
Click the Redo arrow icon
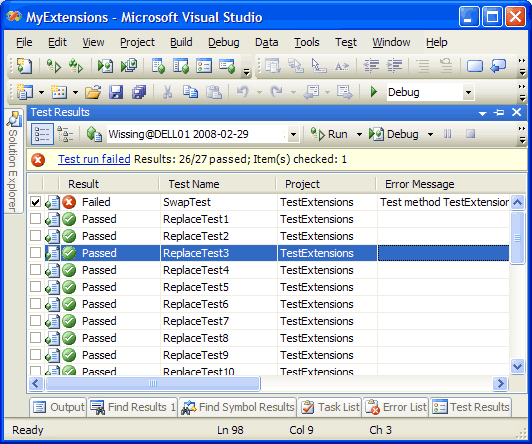pyautogui.click(x=277, y=92)
